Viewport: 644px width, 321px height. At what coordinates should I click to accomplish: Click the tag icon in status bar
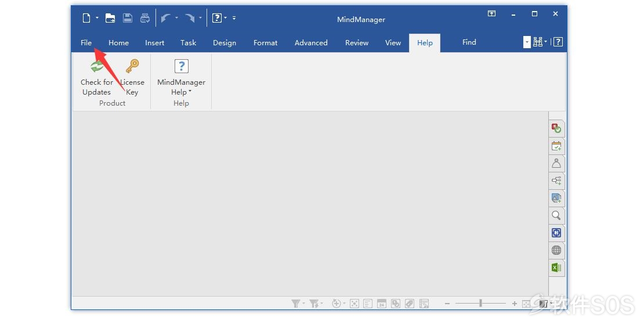409,304
